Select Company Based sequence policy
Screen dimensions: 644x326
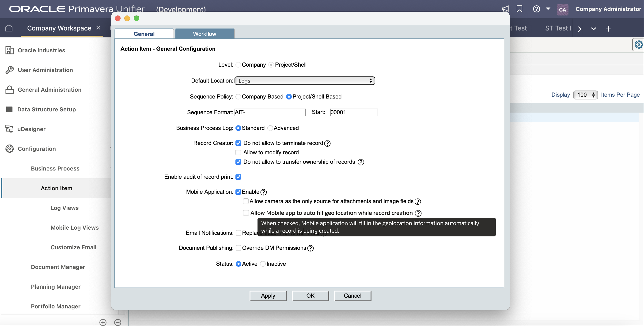coord(238,97)
